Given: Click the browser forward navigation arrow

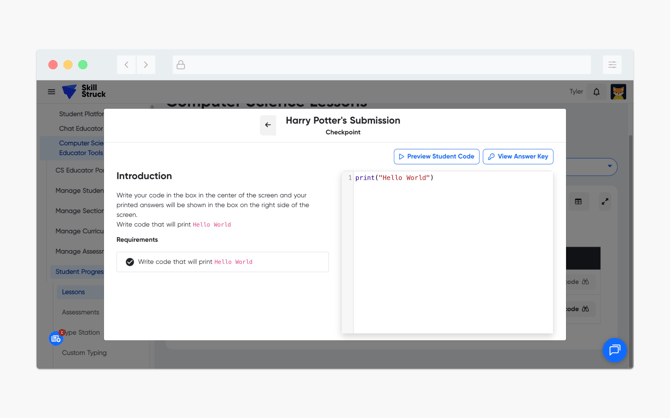Looking at the screenshot, I should tap(146, 65).
